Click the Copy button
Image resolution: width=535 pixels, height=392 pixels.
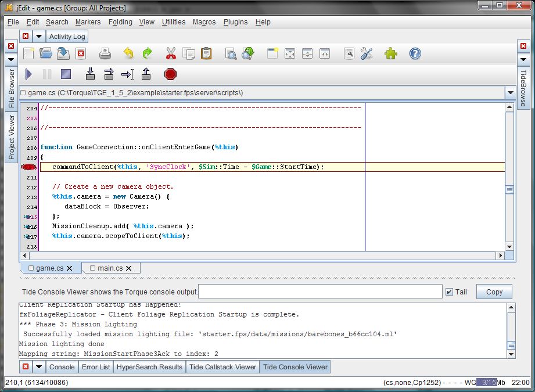click(x=494, y=292)
